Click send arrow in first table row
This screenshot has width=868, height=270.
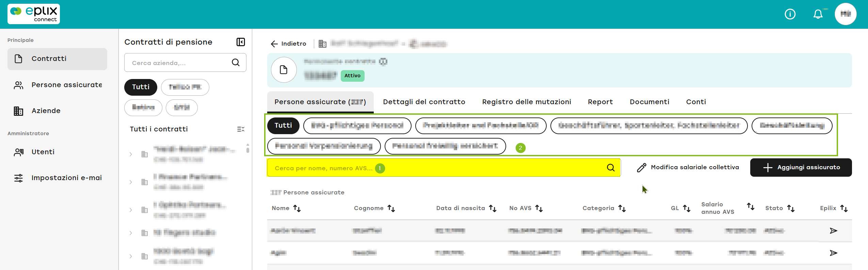833,231
